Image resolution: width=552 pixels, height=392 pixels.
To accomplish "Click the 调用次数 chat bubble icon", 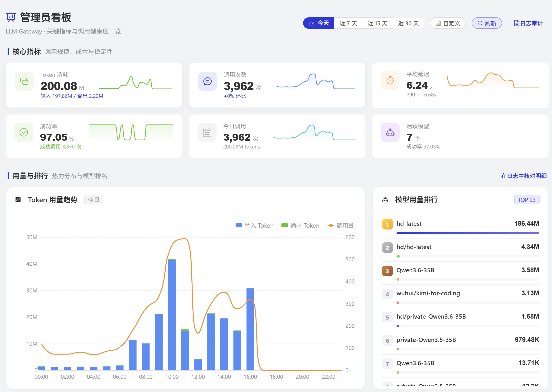I will [208, 81].
